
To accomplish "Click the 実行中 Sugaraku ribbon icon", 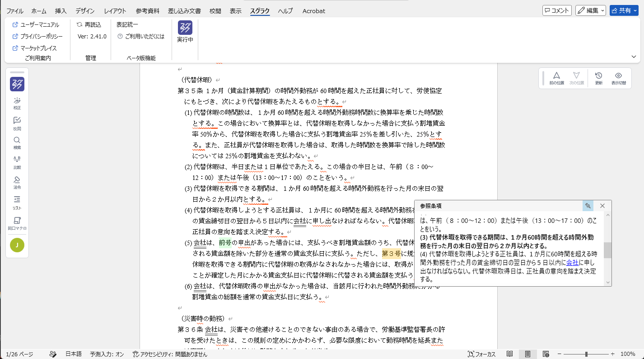I will [185, 32].
